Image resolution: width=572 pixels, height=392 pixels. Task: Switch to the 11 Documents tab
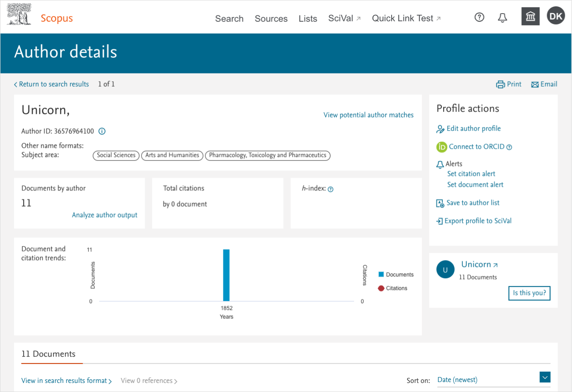pyautogui.click(x=48, y=354)
